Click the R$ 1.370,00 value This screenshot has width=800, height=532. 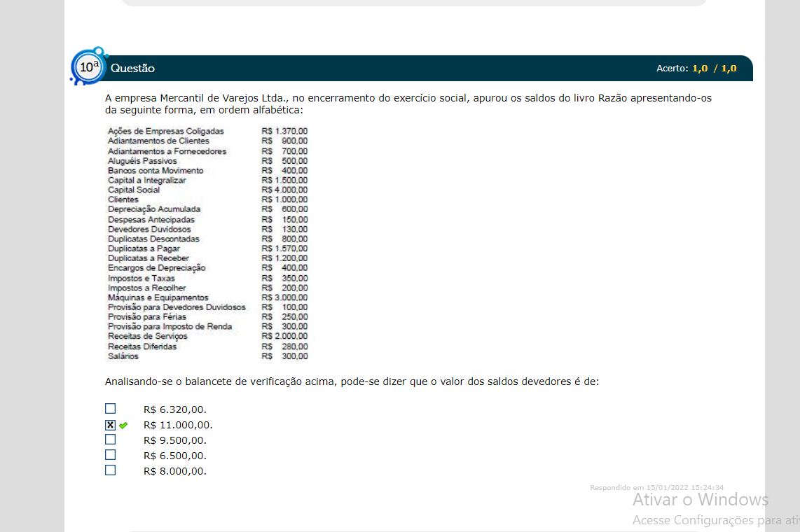284,131
